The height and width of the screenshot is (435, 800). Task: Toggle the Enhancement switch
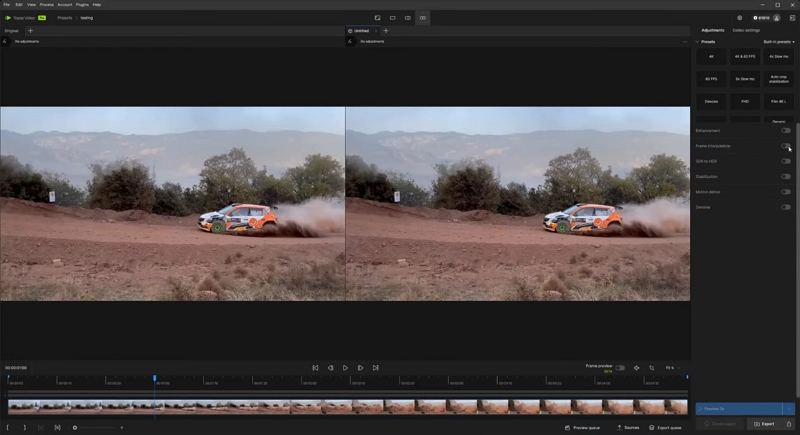[x=786, y=131]
